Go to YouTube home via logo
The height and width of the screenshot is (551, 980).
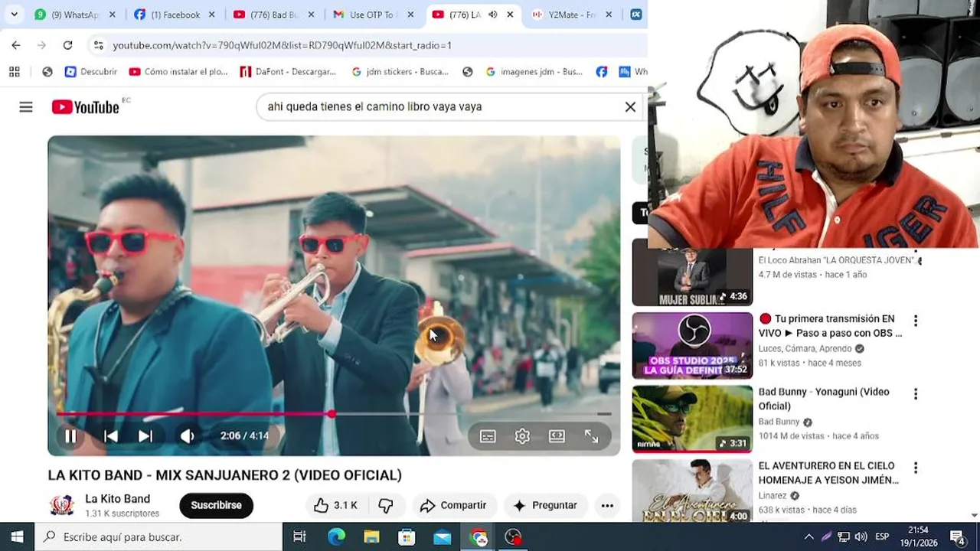coord(85,107)
